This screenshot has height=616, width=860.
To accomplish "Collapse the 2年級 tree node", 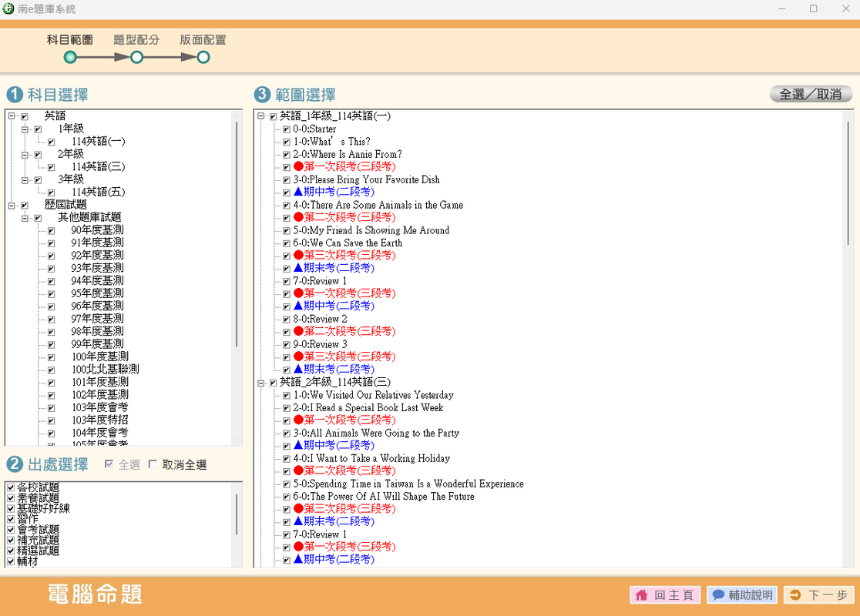I will tap(25, 155).
